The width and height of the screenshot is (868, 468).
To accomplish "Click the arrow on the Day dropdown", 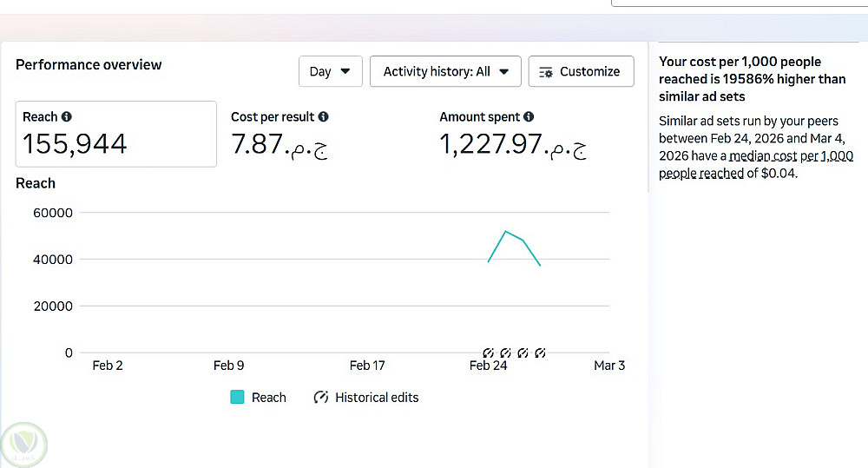I will tap(345, 71).
